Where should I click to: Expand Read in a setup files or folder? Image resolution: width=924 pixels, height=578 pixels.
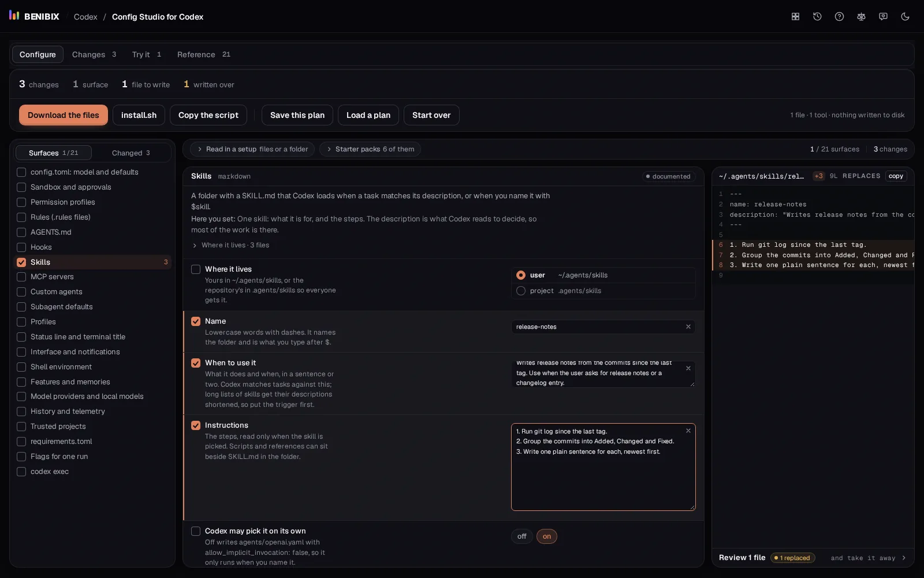tap(252, 149)
